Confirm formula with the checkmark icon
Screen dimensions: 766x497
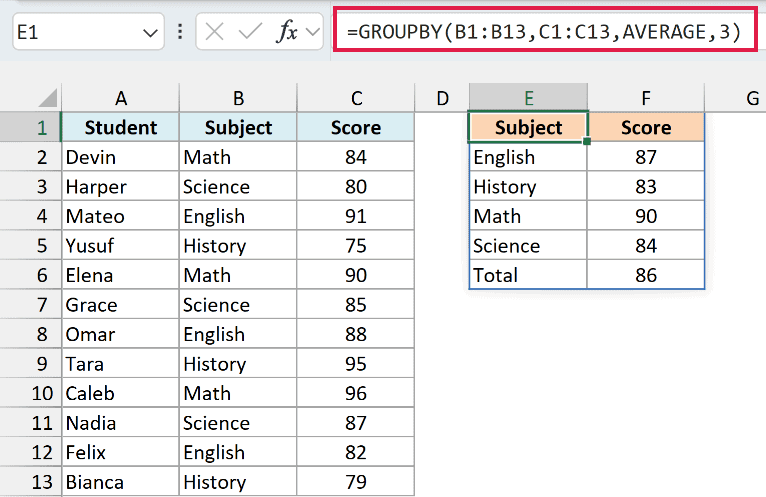pyautogui.click(x=250, y=32)
